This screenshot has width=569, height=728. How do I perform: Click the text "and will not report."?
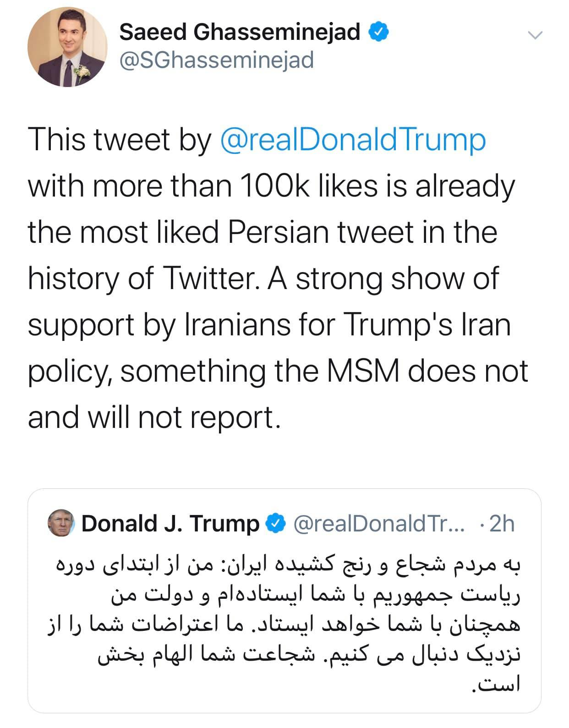[153, 417]
